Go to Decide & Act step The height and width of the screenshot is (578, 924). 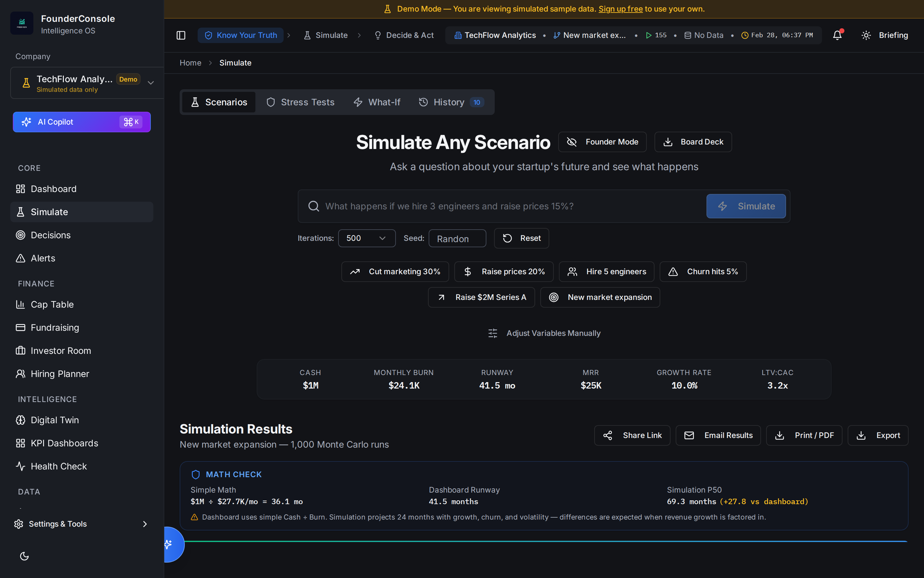coord(404,35)
